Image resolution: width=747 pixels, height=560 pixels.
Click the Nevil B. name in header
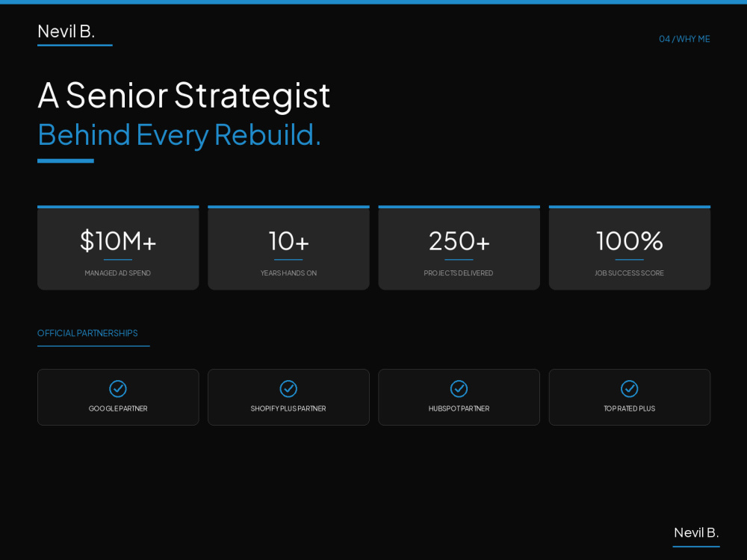(x=66, y=31)
